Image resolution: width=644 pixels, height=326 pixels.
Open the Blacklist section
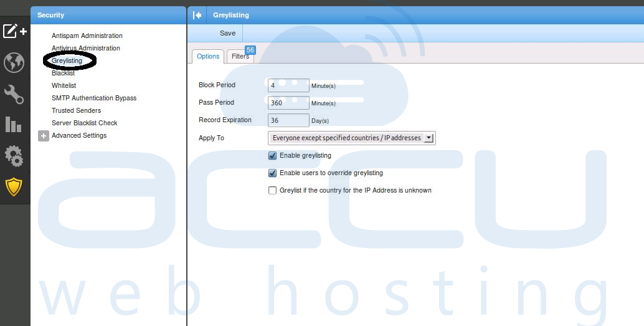pyautogui.click(x=64, y=73)
